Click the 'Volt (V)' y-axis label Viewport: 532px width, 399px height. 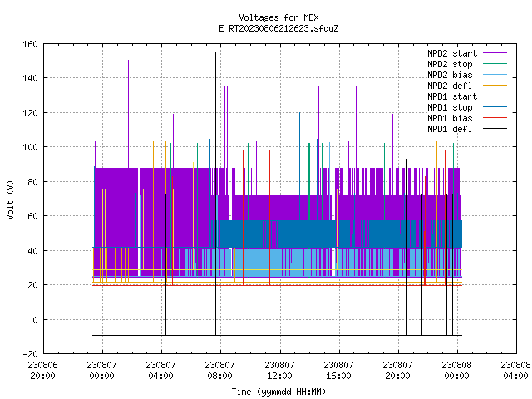pyautogui.click(x=11, y=199)
